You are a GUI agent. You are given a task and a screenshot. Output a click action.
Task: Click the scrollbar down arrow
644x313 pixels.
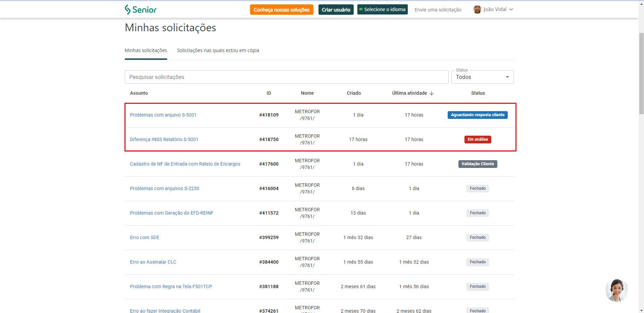pos(641,311)
